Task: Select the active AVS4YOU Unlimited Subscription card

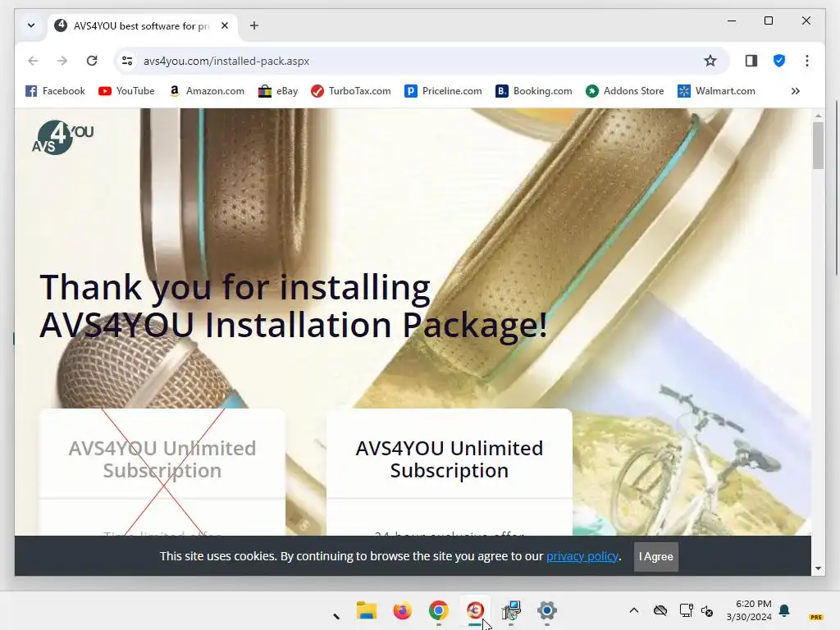Action: coord(450,472)
